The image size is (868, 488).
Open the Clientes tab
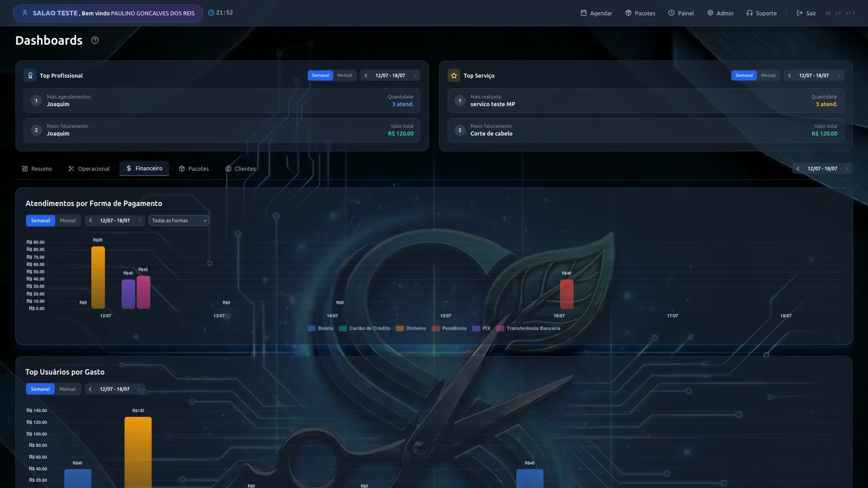tap(241, 169)
